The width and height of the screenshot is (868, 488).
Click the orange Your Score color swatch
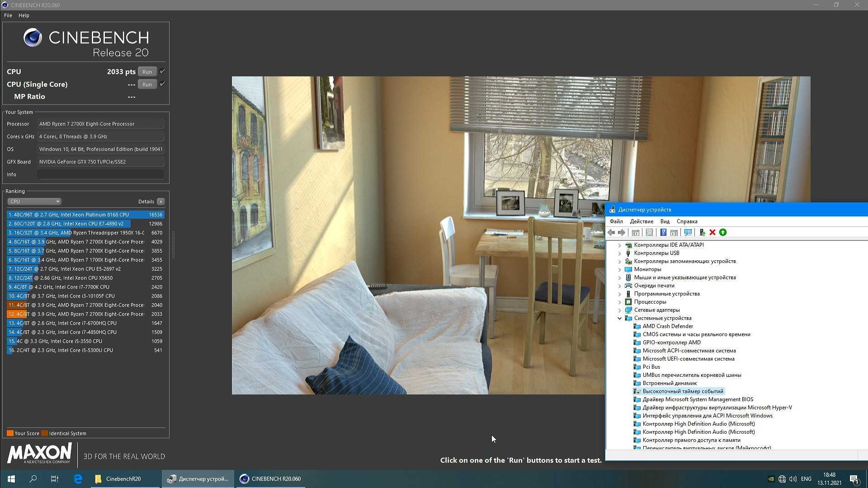point(10,433)
